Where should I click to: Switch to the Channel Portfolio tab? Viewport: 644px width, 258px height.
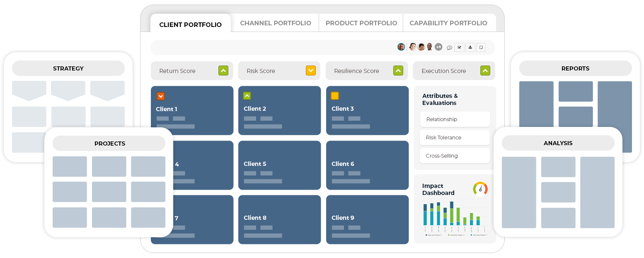276,23
